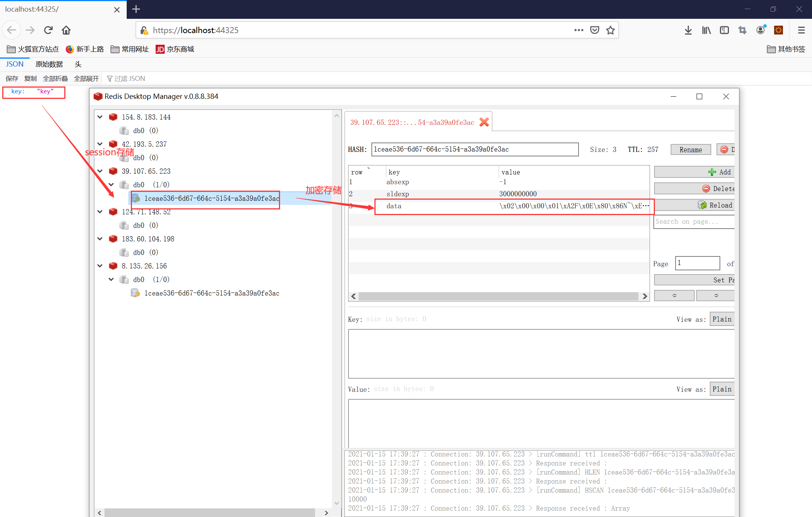Collapse db0 under 39.107.65.223

111,185
